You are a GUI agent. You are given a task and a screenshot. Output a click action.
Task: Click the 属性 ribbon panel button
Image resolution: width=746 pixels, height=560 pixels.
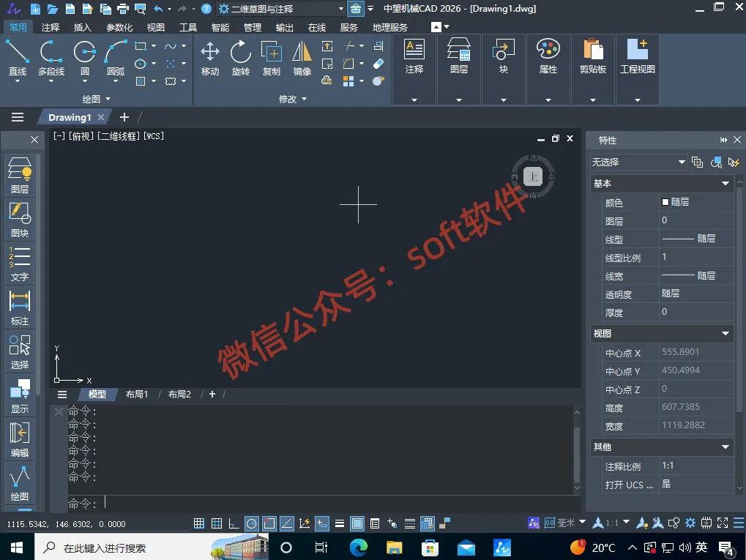coord(548,70)
